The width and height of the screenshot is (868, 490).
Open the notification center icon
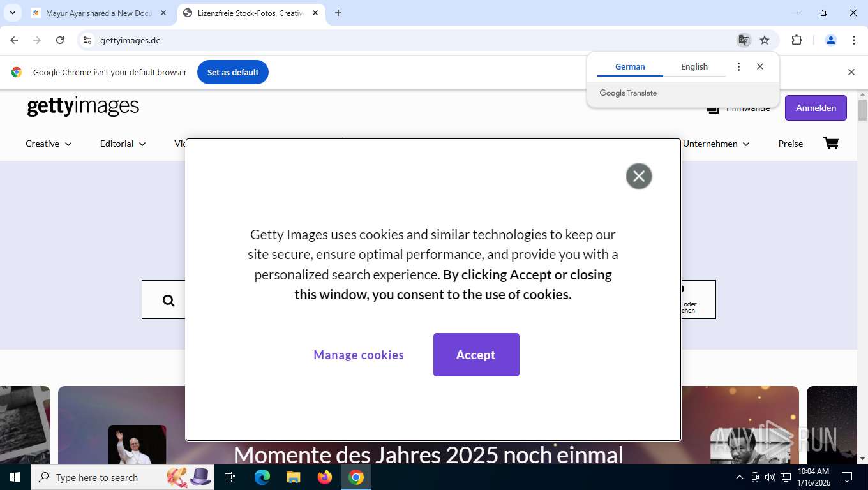(x=847, y=477)
